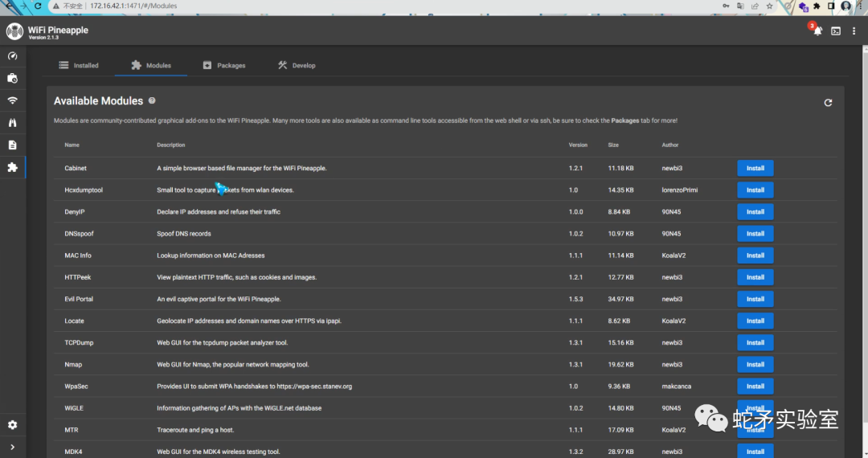Switch to the Packages tab
Screen dimensions: 868x458
(224, 65)
